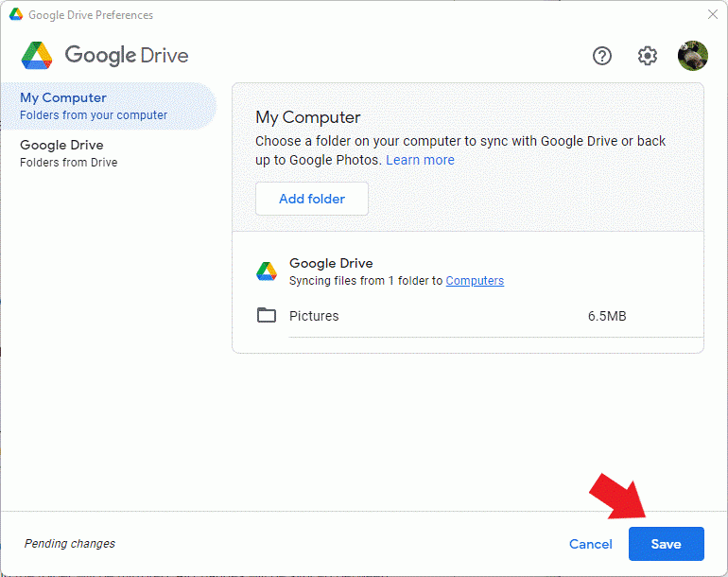Close the Google Drive Preferences window
The image size is (728, 577).
[713, 14]
